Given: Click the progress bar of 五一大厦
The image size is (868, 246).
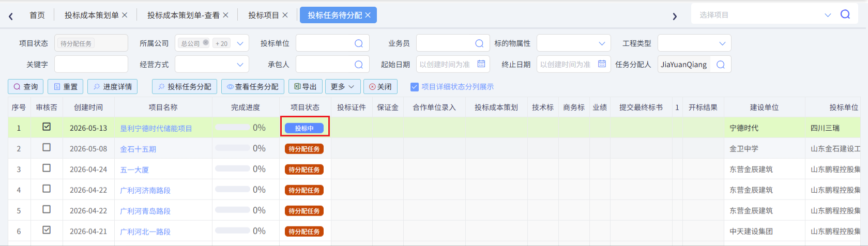Looking at the screenshot, I should click(233, 168).
